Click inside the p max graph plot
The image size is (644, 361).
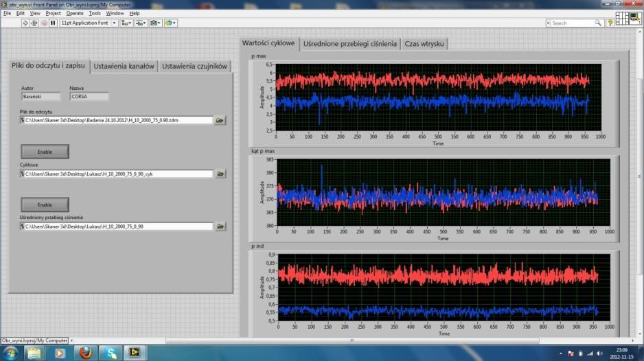(x=438, y=97)
